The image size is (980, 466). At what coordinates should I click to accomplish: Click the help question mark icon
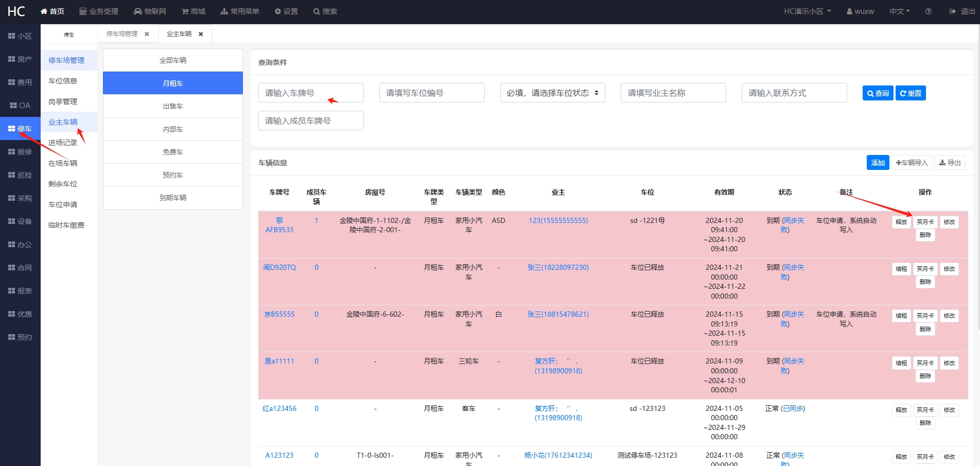point(928,11)
